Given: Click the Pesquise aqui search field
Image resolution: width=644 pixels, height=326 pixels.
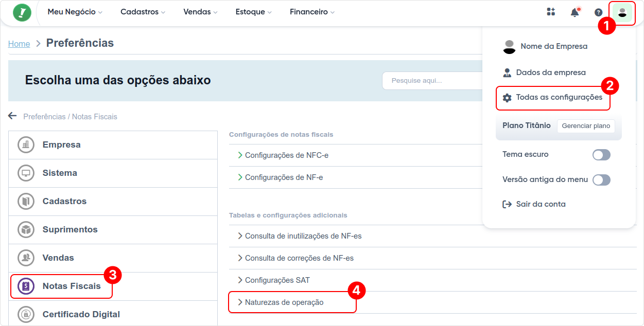Looking at the screenshot, I should pos(431,81).
